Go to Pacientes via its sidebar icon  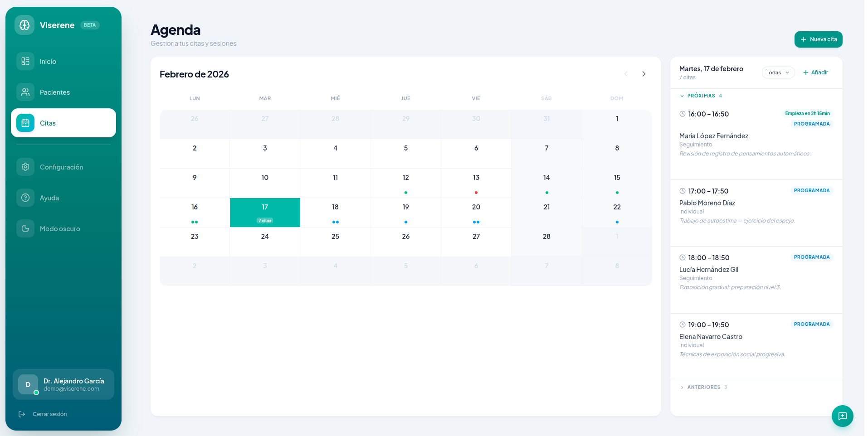click(x=25, y=92)
